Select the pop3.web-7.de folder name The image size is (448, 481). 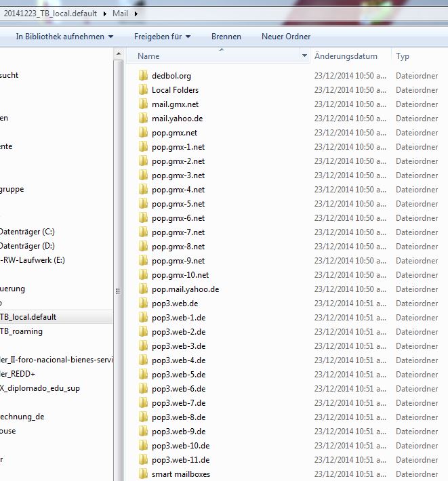coord(178,403)
